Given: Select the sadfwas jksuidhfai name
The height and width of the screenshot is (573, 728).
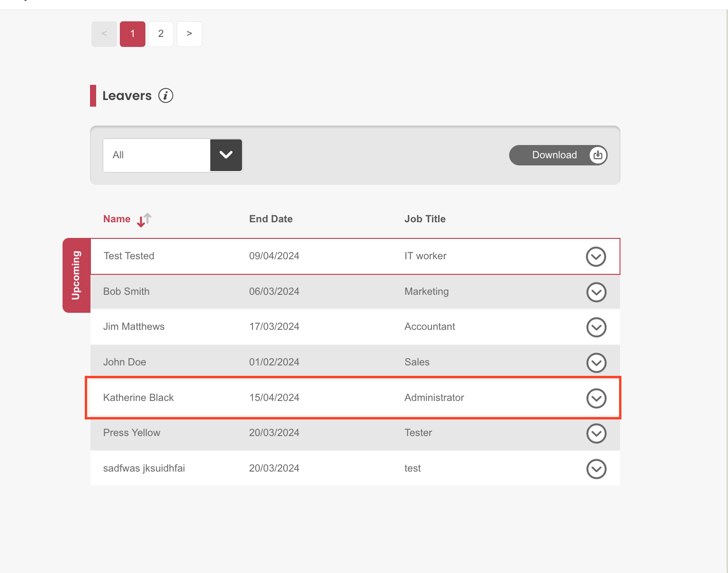Looking at the screenshot, I should click(144, 468).
